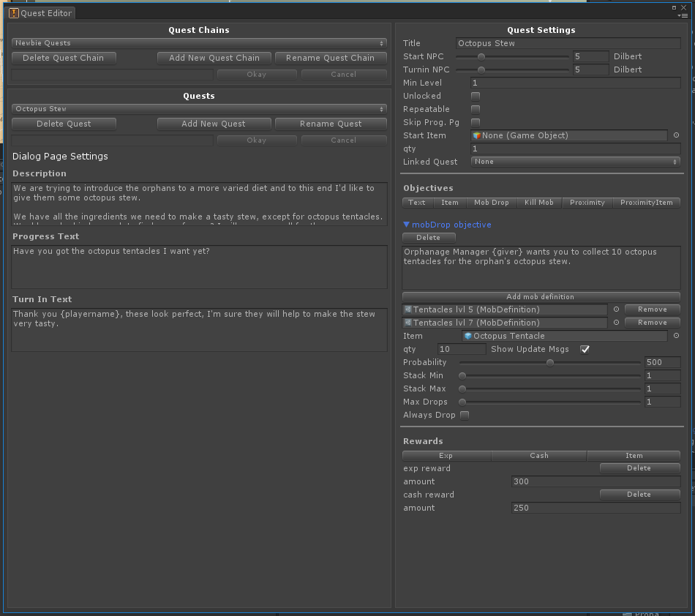Viewport: 695px width, 616px height.
Task: Open the window options menu icon
Action: point(683,16)
